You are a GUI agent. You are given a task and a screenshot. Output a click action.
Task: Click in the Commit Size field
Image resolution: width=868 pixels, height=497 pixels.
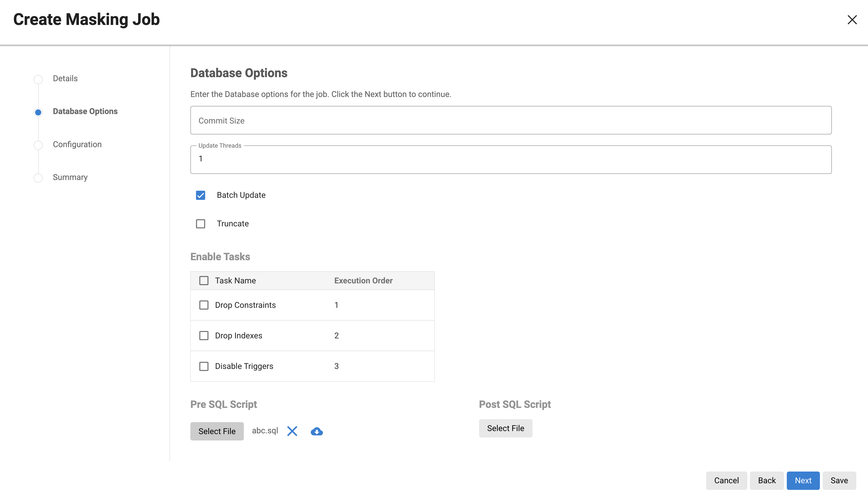(511, 120)
